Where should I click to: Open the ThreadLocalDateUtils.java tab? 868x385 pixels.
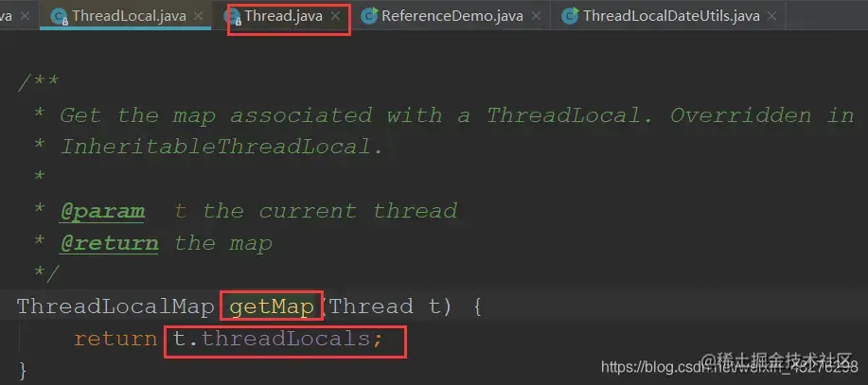[x=671, y=16]
